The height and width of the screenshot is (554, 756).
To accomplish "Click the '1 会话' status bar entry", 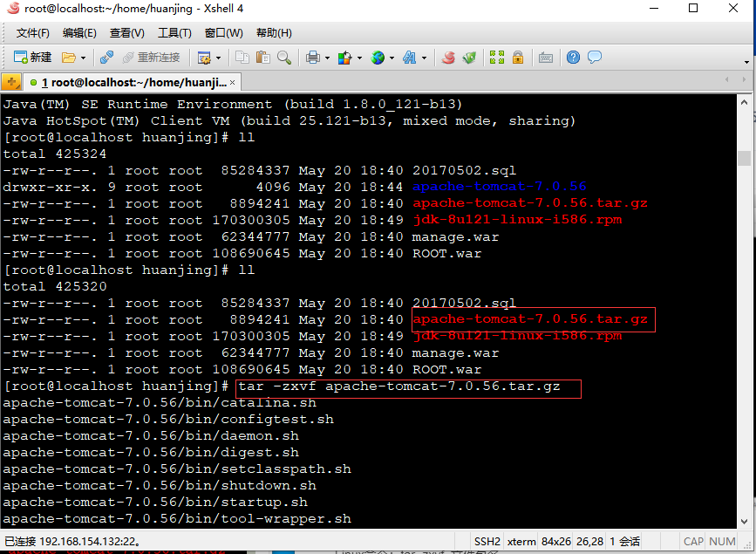I will (624, 542).
